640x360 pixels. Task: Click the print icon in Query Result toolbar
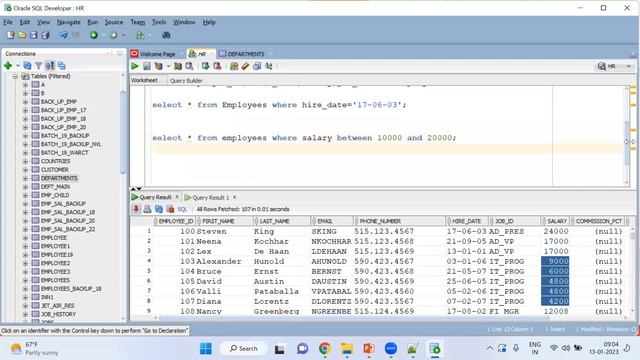[147, 209]
